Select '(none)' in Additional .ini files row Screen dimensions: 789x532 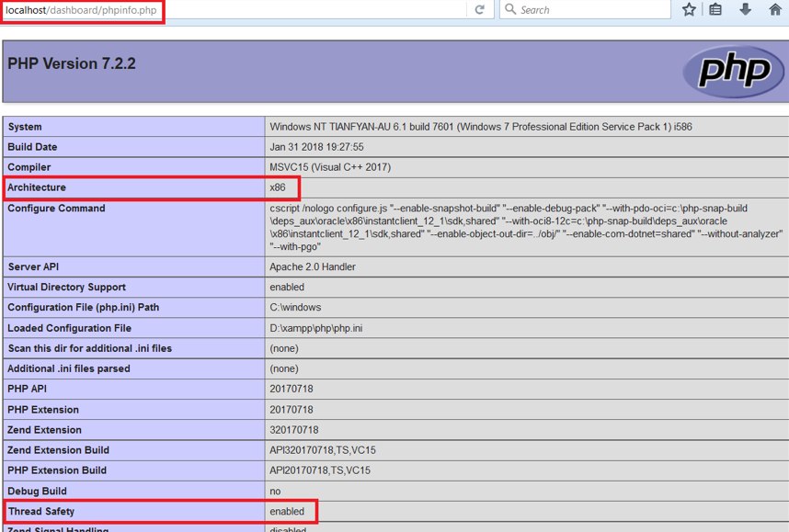[284, 368]
